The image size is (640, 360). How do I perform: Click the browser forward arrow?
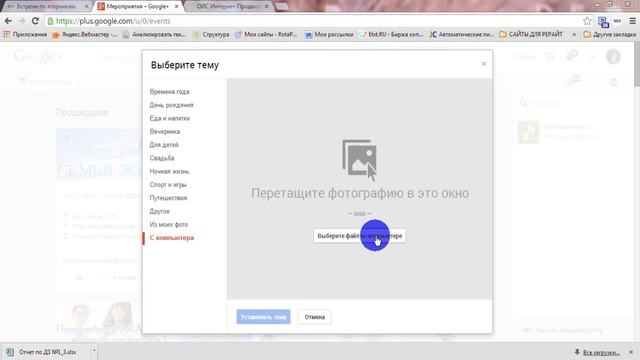point(22,21)
